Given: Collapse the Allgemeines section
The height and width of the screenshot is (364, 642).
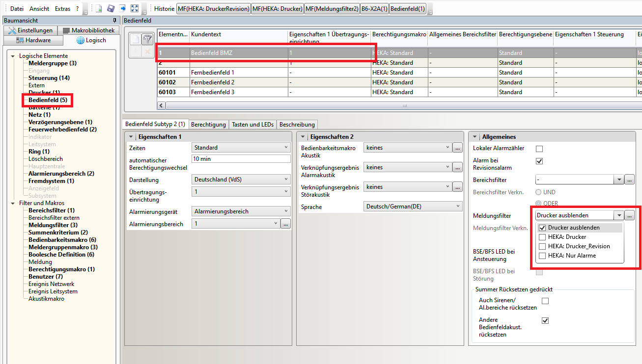Looking at the screenshot, I should pyautogui.click(x=475, y=137).
